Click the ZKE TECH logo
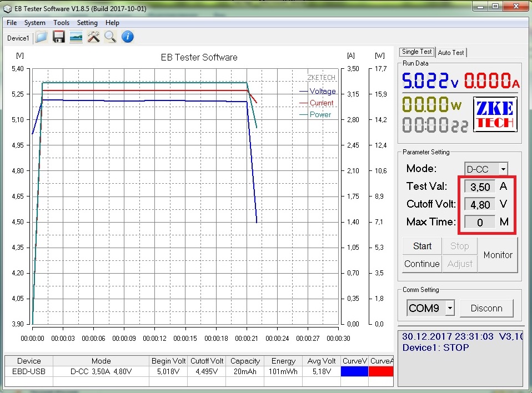 click(x=495, y=114)
